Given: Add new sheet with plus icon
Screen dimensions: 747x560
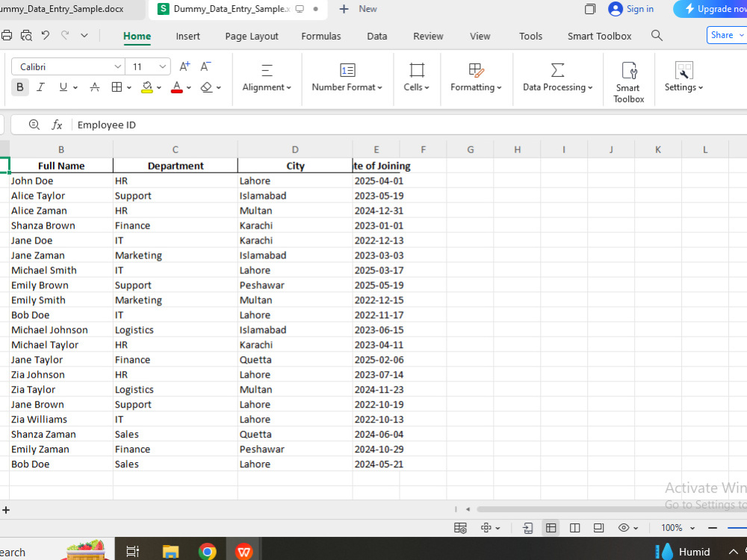Looking at the screenshot, I should 6,510.
